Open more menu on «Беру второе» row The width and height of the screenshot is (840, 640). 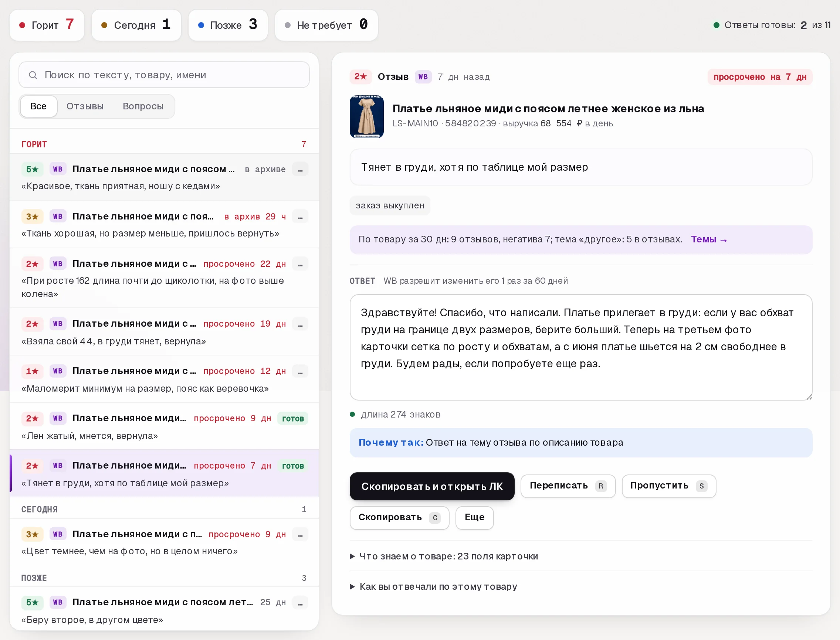click(300, 603)
